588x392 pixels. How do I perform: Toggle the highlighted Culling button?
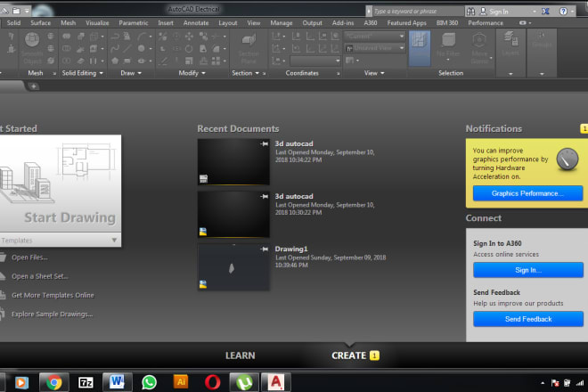point(420,48)
